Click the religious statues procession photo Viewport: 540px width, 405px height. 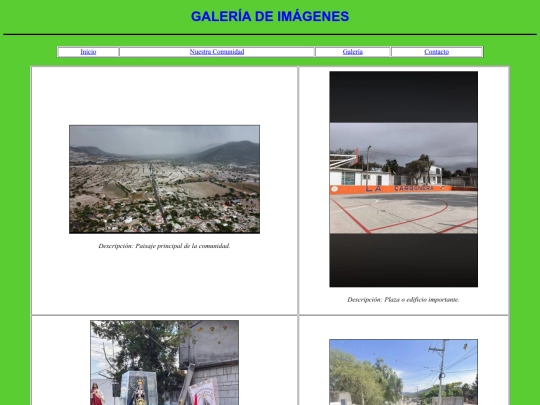pyautogui.click(x=164, y=363)
